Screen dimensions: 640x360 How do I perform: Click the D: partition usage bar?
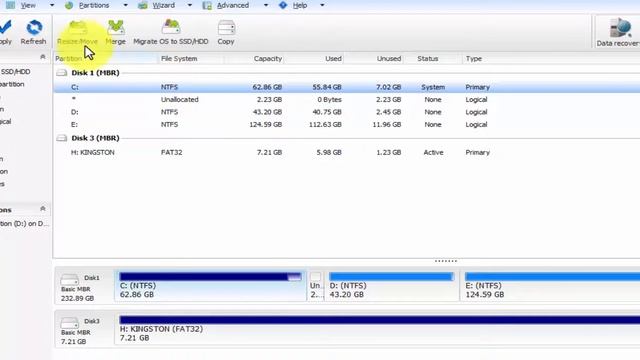point(391,277)
